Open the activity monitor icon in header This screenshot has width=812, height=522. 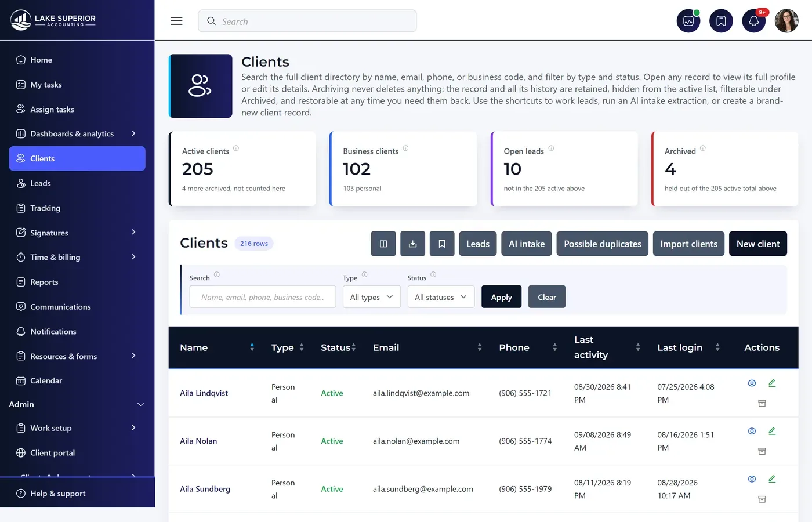click(x=688, y=21)
